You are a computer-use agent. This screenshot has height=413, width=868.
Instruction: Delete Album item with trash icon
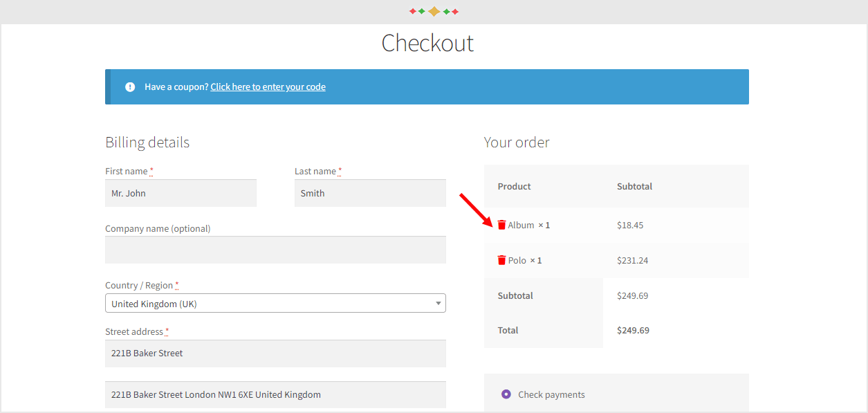(501, 225)
